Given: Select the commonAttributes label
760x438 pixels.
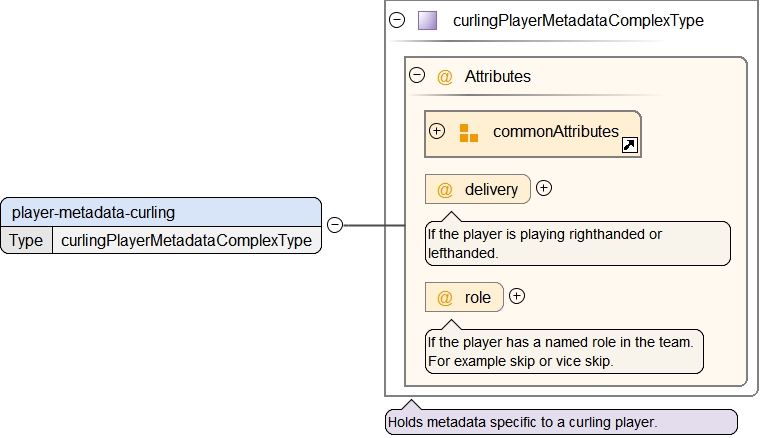Looking at the screenshot, I should point(555,132).
